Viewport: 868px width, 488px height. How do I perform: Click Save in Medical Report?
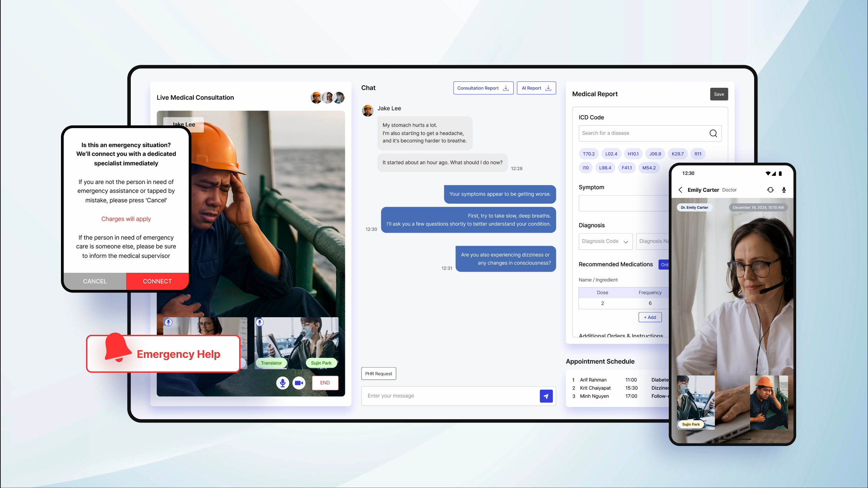coord(719,94)
